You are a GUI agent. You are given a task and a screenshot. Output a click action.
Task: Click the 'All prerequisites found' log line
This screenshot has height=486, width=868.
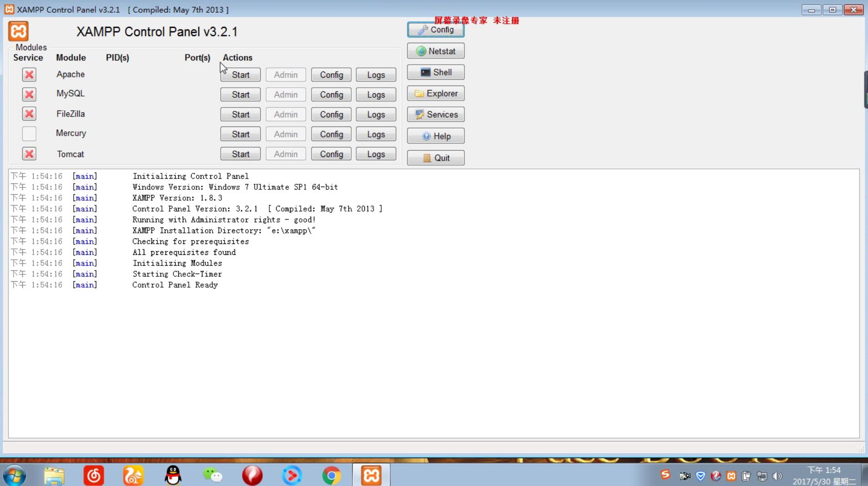coord(184,253)
